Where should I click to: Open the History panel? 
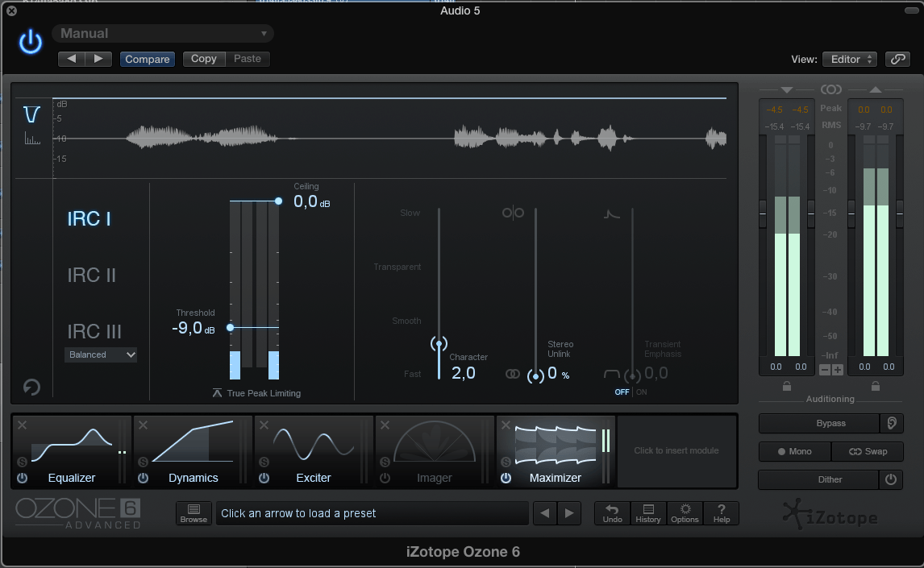[x=648, y=513]
